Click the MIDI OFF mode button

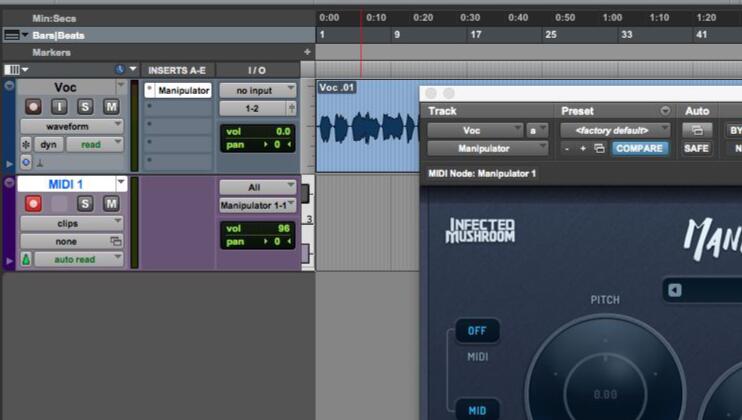point(477,331)
